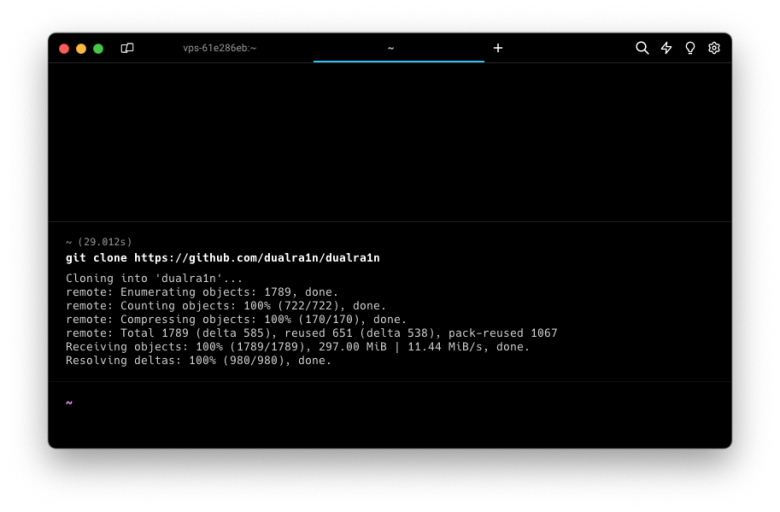This screenshot has height=512, width=780.
Task: Maximize the window with green button
Action: point(98,48)
